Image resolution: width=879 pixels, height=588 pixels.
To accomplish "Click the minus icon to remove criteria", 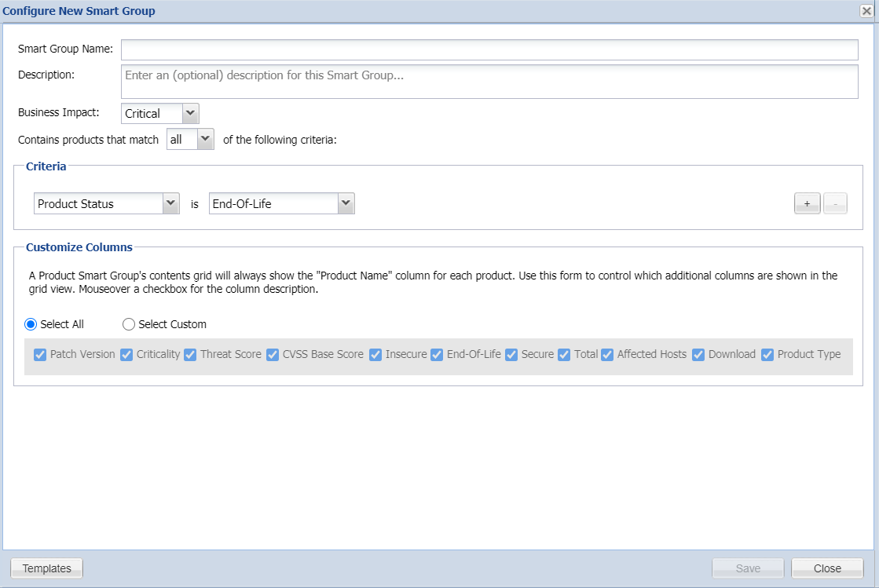I will pos(835,204).
